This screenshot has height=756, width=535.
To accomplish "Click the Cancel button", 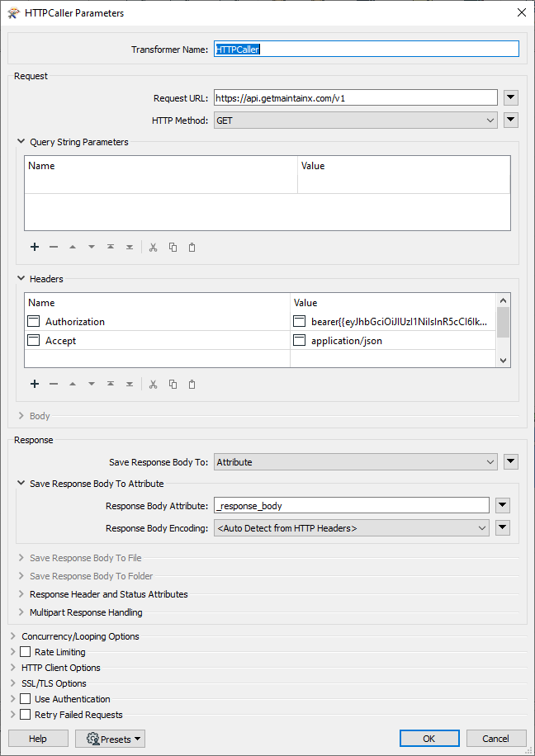I will click(x=495, y=739).
